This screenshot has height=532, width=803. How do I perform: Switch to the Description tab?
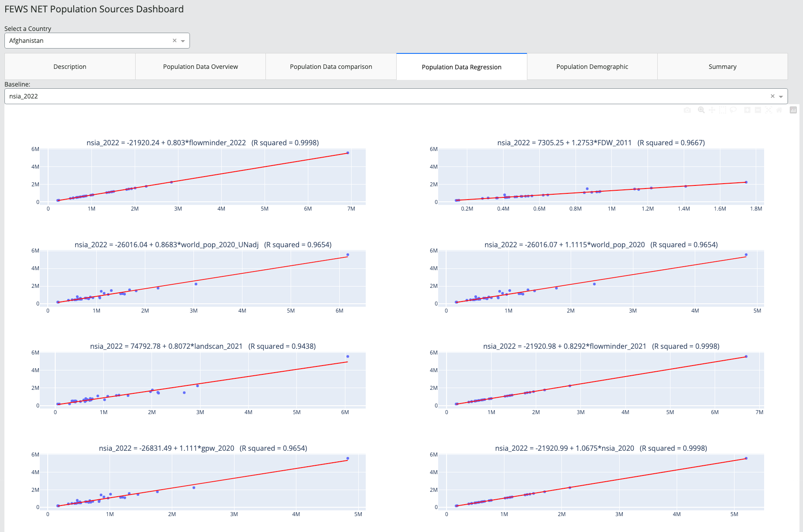pyautogui.click(x=70, y=67)
